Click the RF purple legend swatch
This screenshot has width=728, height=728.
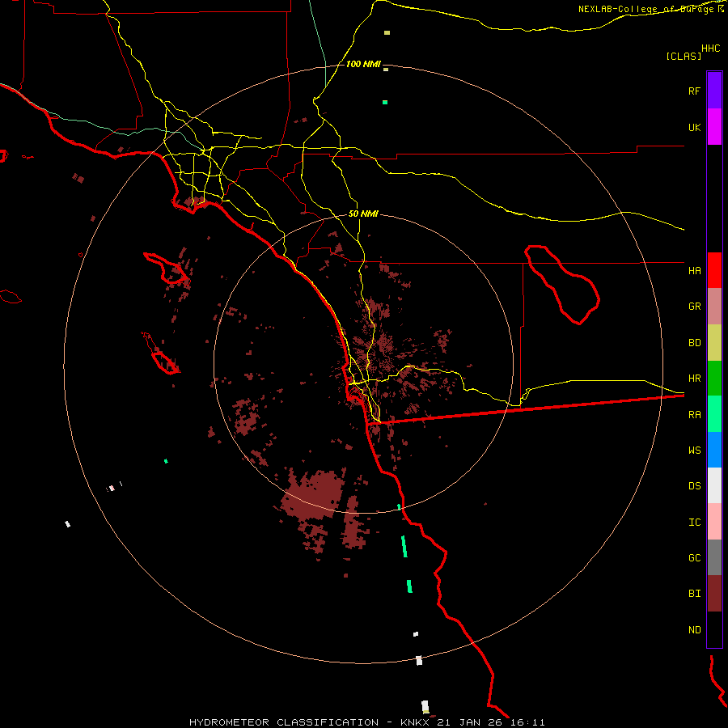pyautogui.click(x=714, y=91)
